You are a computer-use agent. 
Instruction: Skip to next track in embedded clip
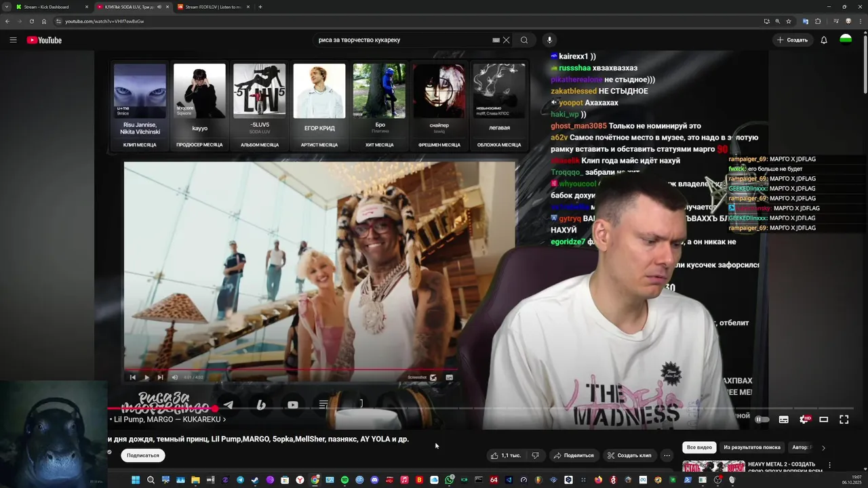point(160,378)
